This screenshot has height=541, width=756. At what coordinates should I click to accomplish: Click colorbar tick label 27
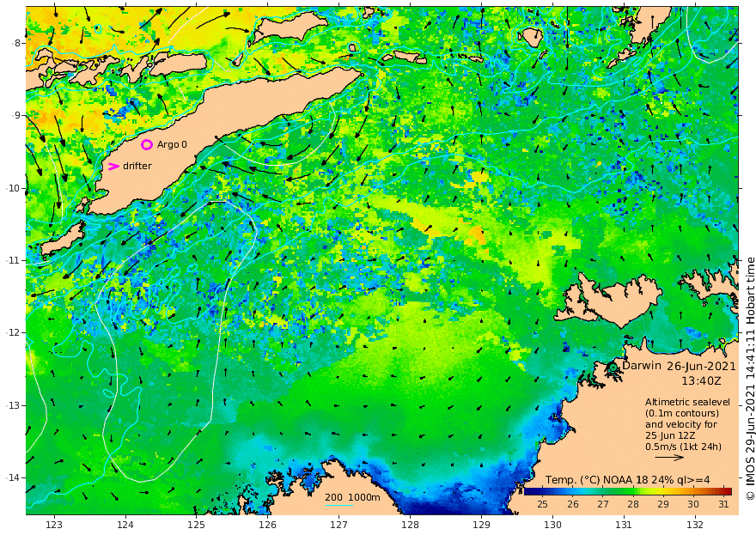tap(603, 504)
